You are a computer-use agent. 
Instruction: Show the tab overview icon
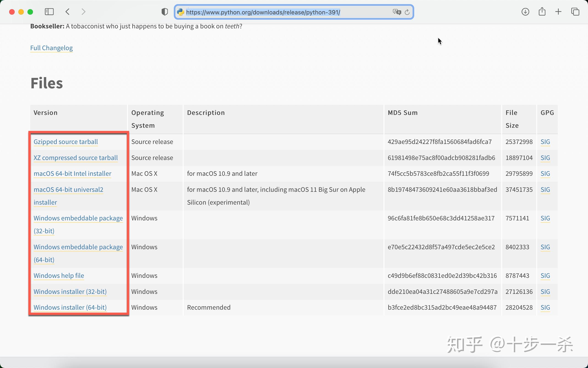point(575,12)
